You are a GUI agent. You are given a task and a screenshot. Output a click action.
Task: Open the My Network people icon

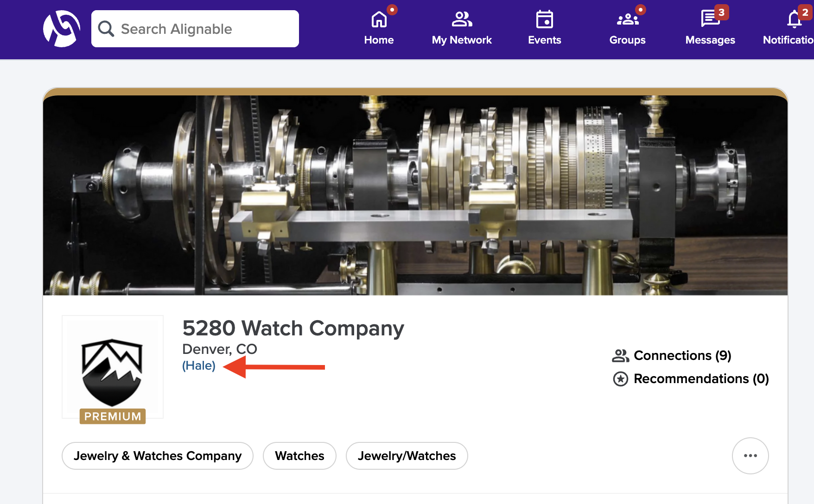tap(462, 19)
